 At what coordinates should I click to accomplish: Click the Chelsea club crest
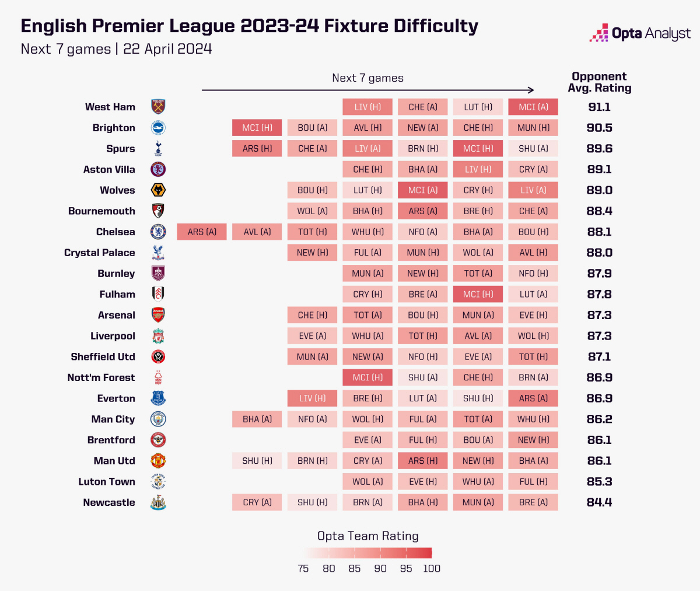tap(158, 232)
